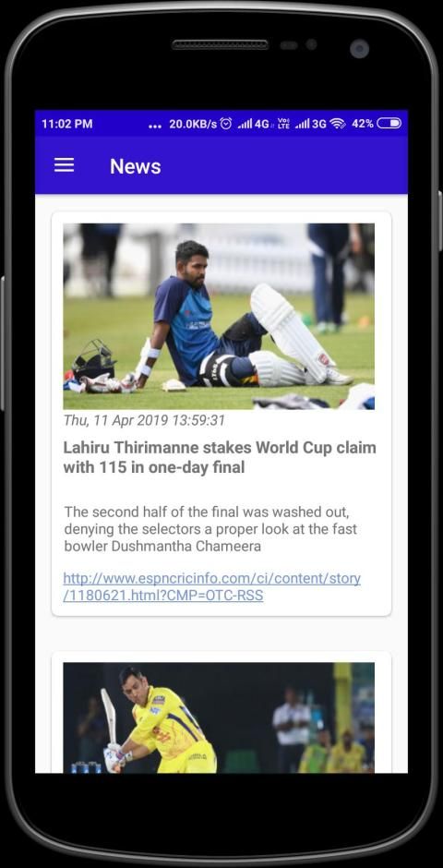Tap the yellow jersey batsman photo
Viewport: 443px width, 868px height.
(x=219, y=717)
